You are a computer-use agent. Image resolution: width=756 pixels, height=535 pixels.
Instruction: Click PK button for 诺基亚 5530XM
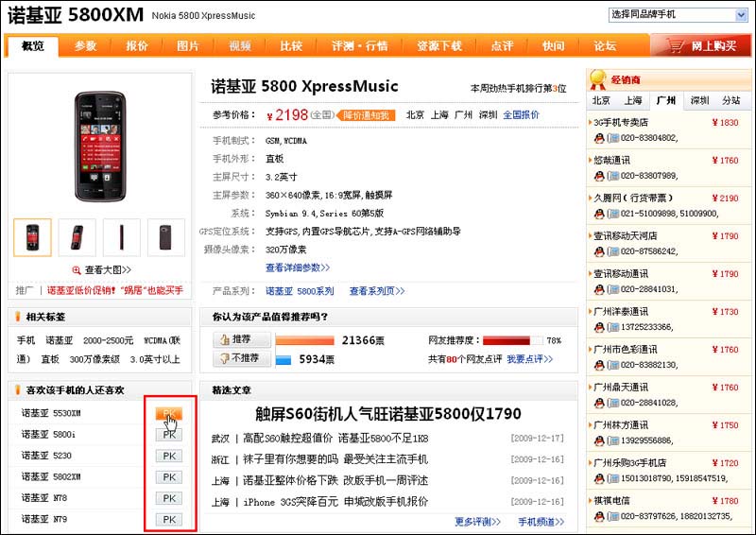[169, 413]
